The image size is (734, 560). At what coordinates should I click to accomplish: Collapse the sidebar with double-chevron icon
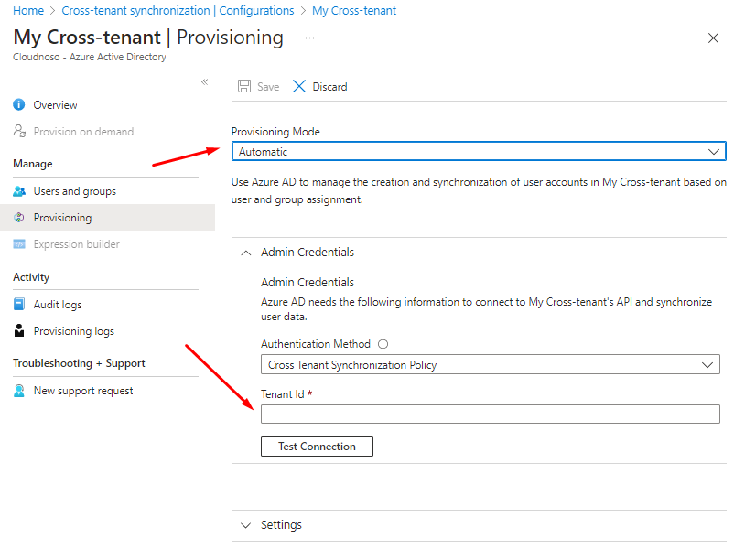(x=205, y=82)
